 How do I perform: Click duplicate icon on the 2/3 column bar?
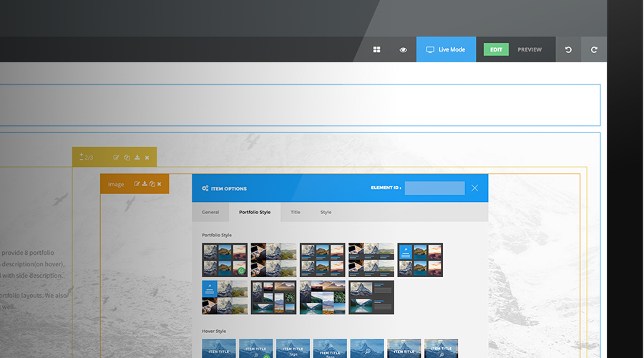[127, 158]
